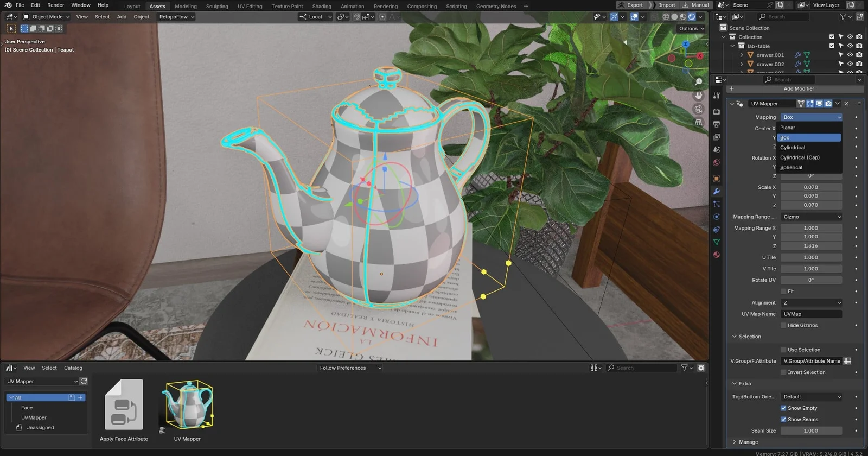
Task: Open the Object Mode dropdown
Action: [46, 17]
